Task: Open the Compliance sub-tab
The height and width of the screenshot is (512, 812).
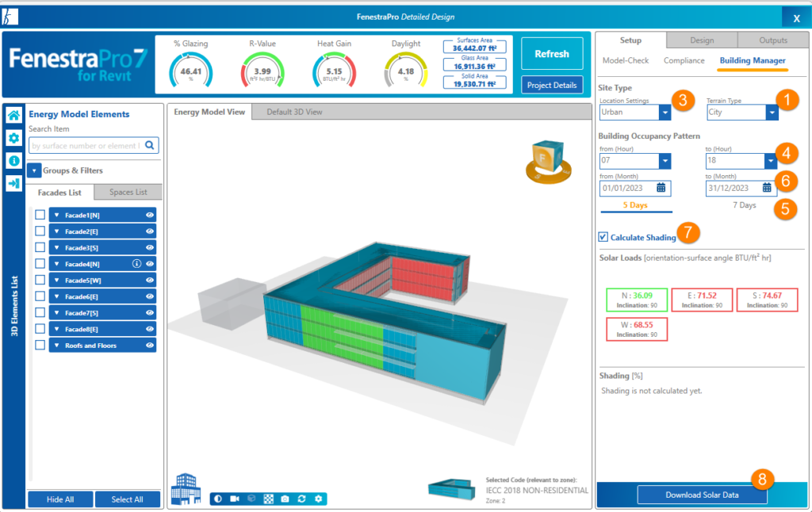Action: (684, 60)
